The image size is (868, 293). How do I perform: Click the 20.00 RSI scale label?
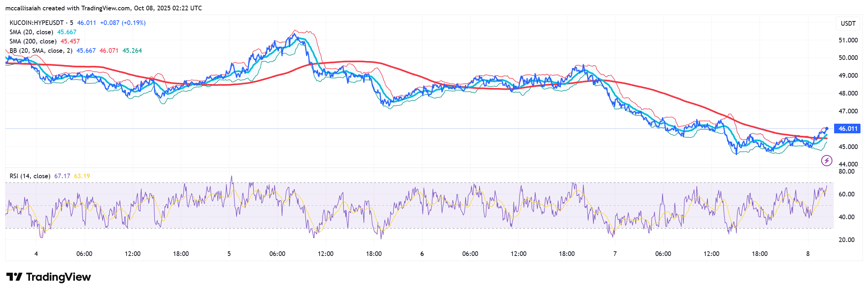[x=847, y=240]
